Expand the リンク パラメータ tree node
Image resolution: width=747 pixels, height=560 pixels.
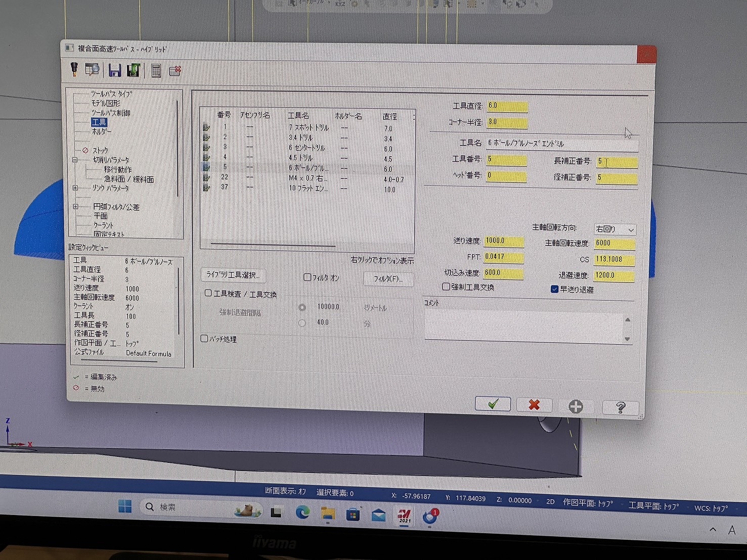pos(75,188)
